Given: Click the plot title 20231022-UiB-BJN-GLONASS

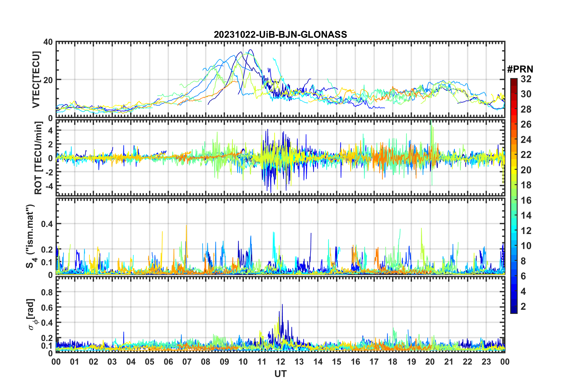Looking at the screenshot, I should [280, 34].
